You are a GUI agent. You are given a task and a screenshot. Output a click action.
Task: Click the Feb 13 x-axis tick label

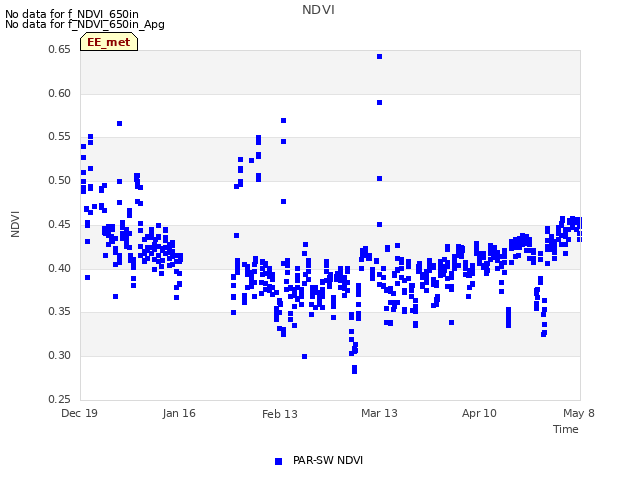pos(280,414)
